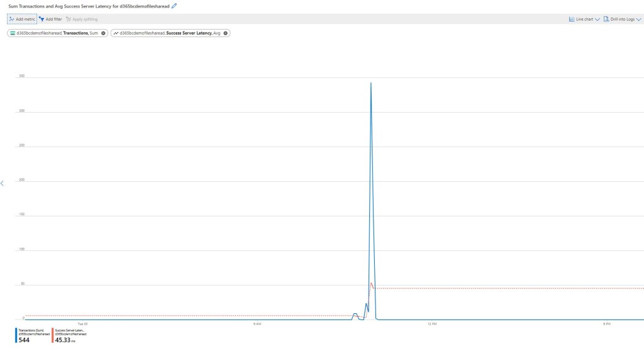Click the red latency legend color bar

point(53,335)
